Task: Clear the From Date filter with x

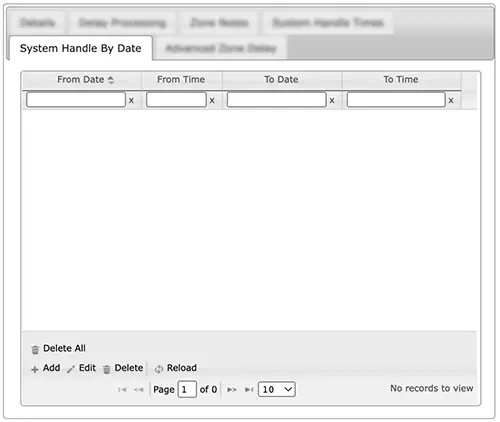Action: coord(131,100)
